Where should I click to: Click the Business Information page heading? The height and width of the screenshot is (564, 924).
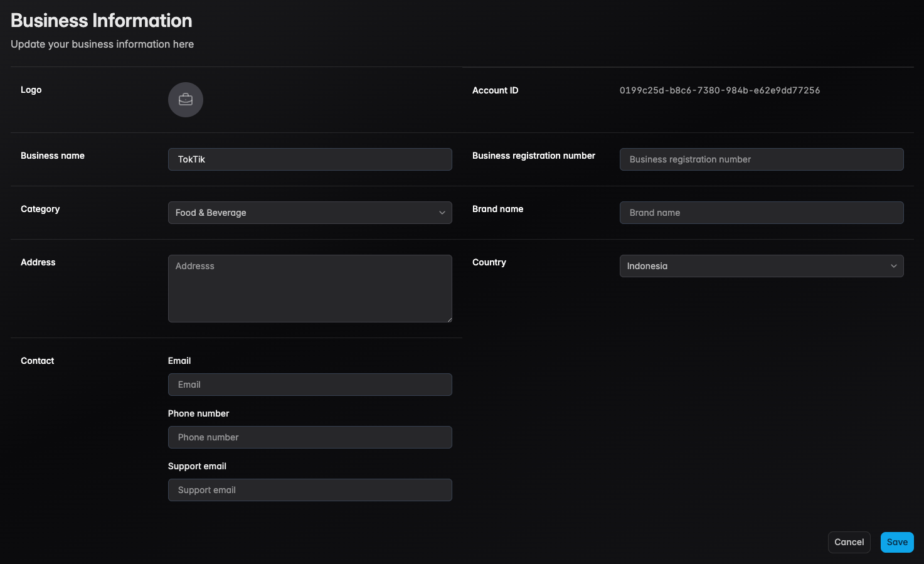click(102, 21)
